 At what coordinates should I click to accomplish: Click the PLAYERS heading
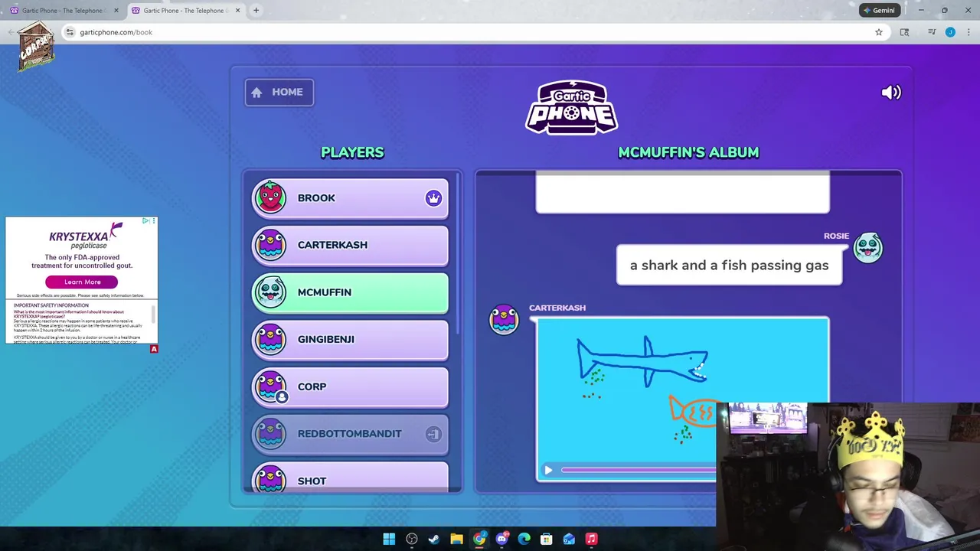[x=352, y=152]
